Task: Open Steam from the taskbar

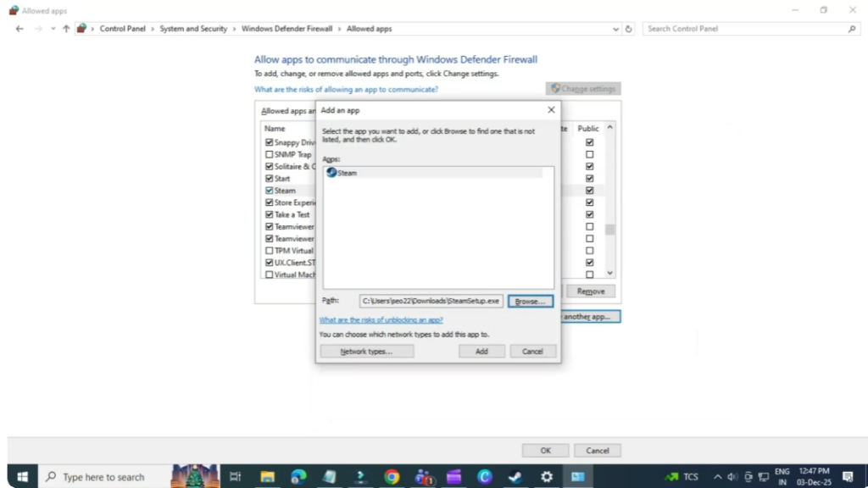Action: coord(515,476)
